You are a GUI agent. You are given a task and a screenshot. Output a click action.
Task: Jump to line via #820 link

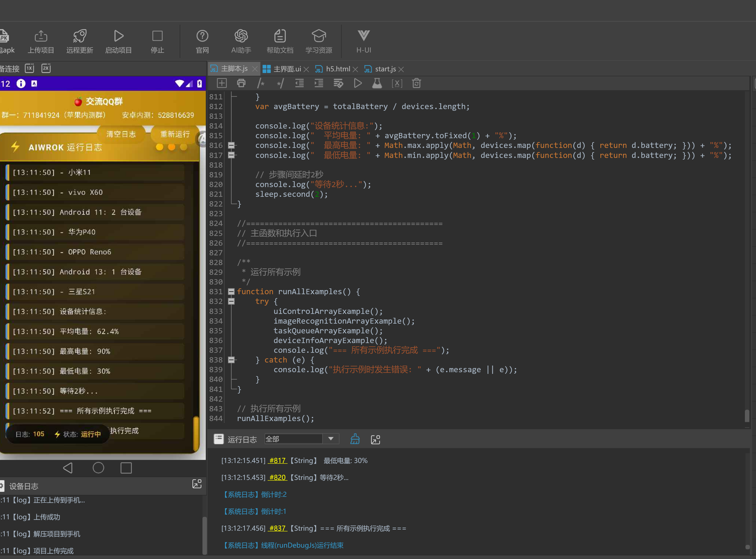(278, 477)
